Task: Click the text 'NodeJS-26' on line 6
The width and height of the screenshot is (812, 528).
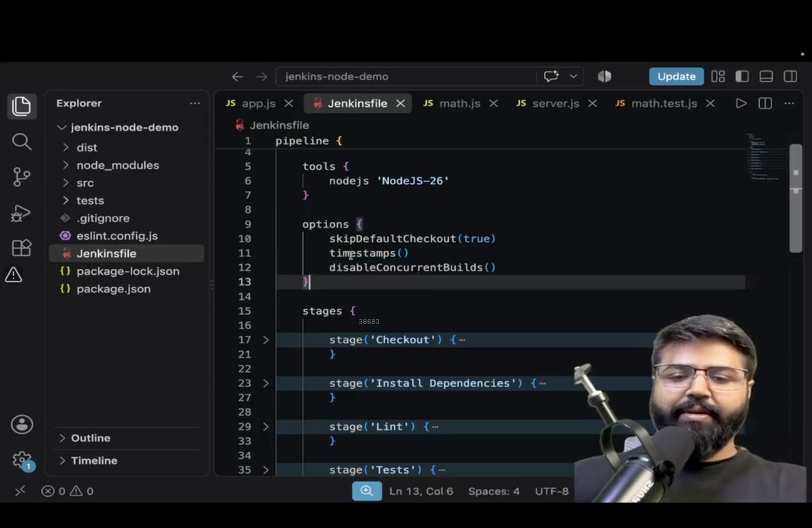Action: [412, 181]
